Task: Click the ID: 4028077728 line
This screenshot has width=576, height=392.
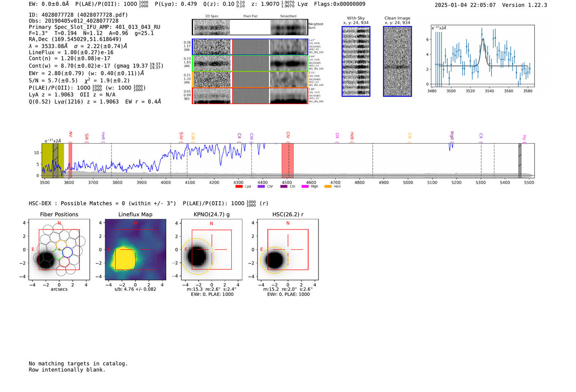Action: [78, 15]
